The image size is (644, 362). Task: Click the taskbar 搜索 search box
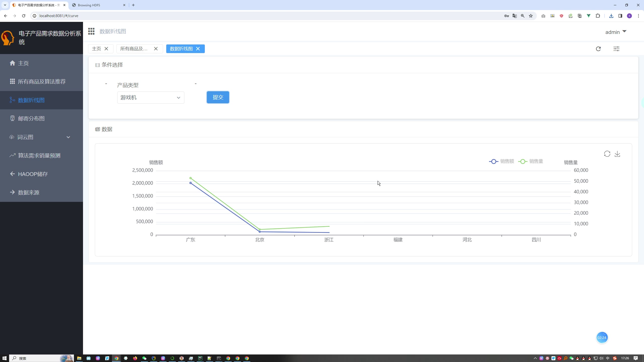(x=42, y=358)
